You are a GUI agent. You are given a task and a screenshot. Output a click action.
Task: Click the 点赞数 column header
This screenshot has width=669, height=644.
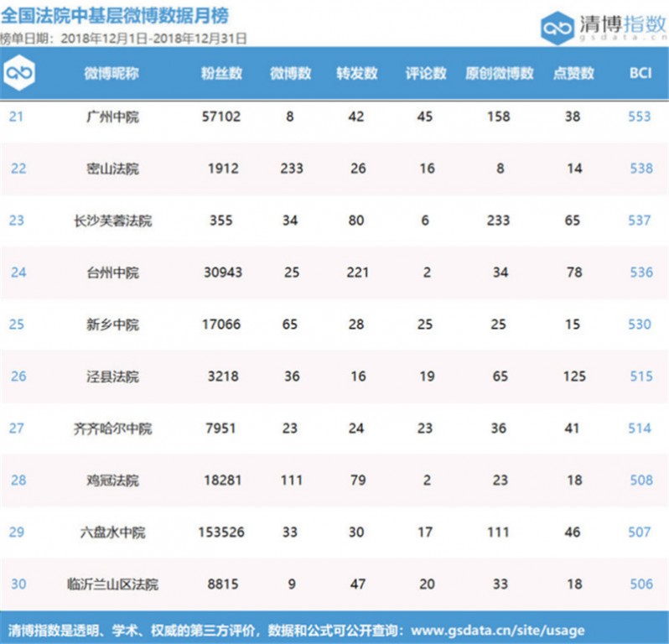pos(573,74)
